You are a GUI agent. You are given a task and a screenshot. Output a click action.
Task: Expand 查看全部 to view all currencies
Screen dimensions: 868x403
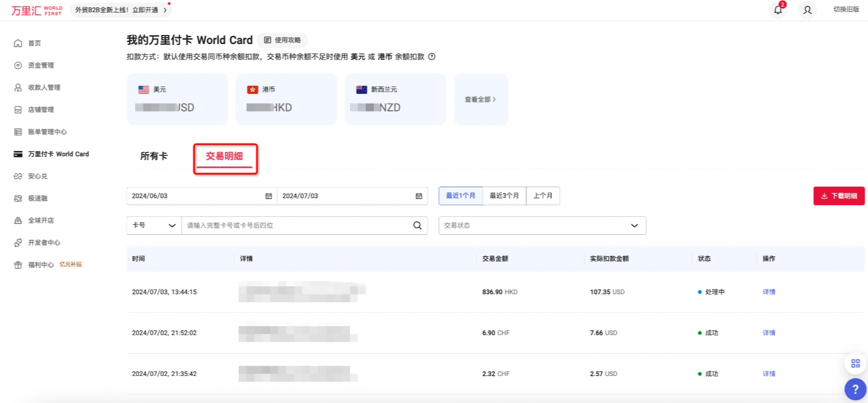click(x=480, y=100)
